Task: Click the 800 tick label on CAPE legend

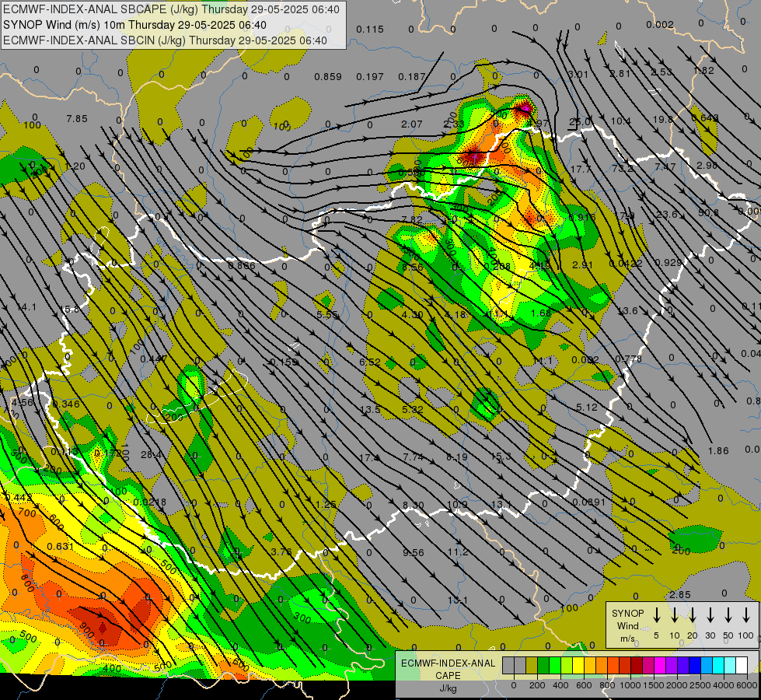Action: coord(607,685)
